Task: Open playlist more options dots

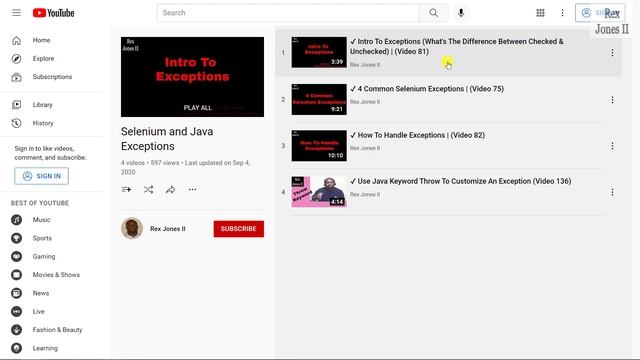Action: pos(192,190)
